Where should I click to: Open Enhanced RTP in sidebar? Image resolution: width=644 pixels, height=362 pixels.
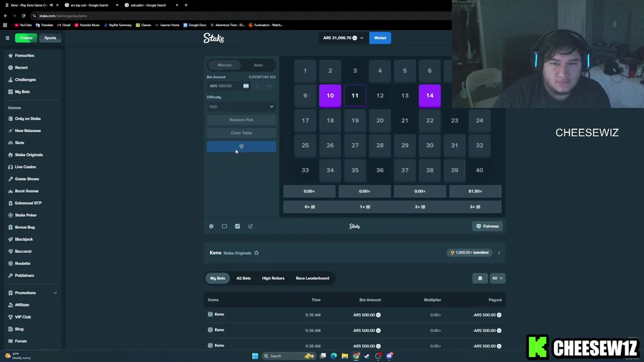pyautogui.click(x=28, y=203)
